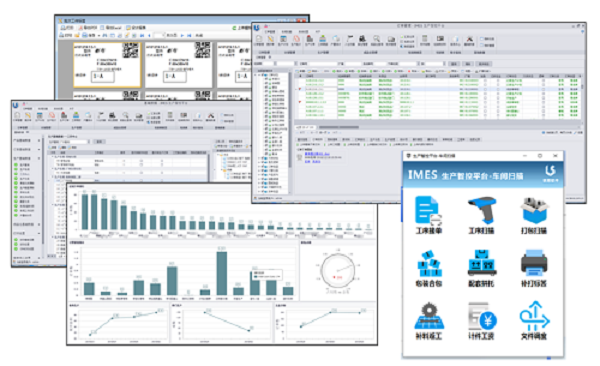This screenshot has width=600, height=366.
Task: Launch the barcode scanner gun module
Action: [x=482, y=210]
